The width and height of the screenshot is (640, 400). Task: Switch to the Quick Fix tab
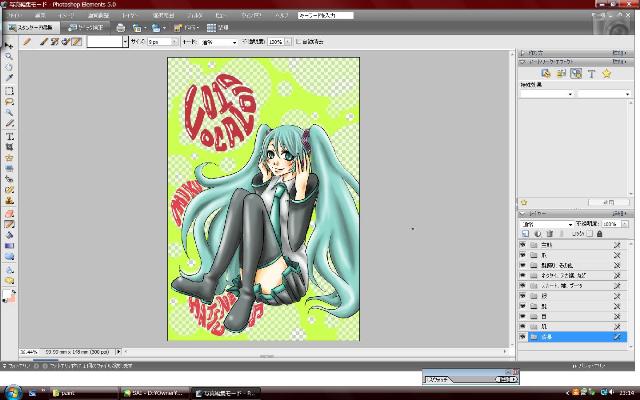(x=89, y=28)
